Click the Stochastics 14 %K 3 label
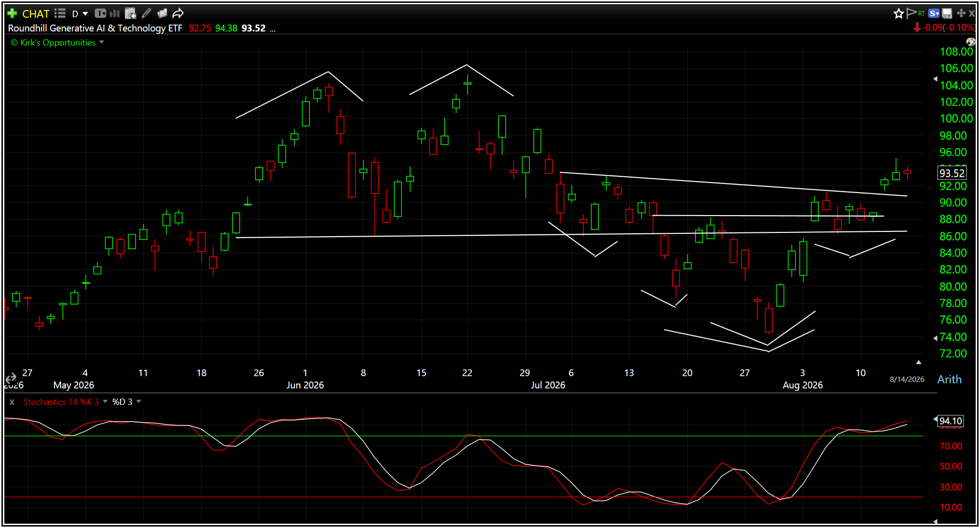 (61, 402)
